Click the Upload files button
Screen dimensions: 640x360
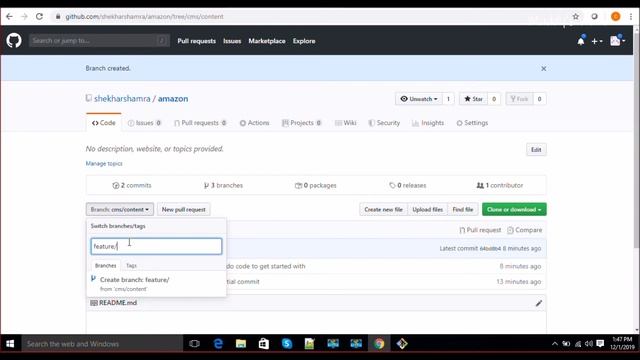(427, 209)
